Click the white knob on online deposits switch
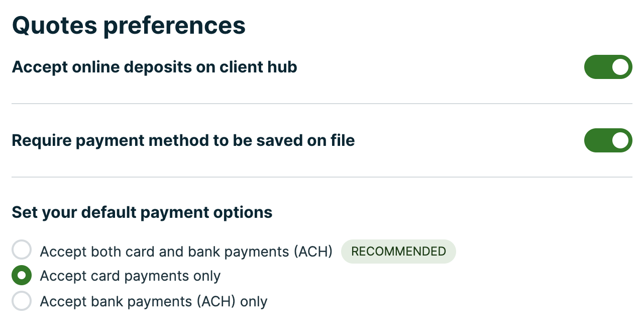644x330 pixels. pyautogui.click(x=620, y=67)
